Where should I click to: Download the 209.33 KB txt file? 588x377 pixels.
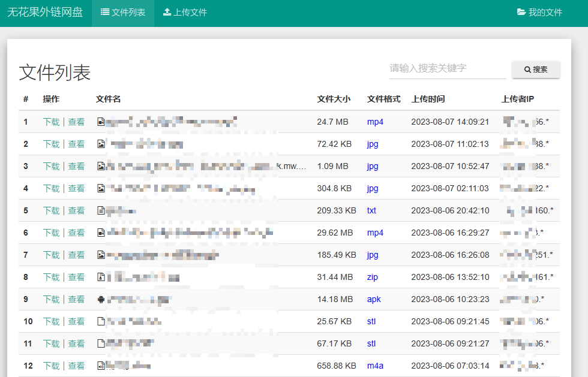tap(52, 210)
